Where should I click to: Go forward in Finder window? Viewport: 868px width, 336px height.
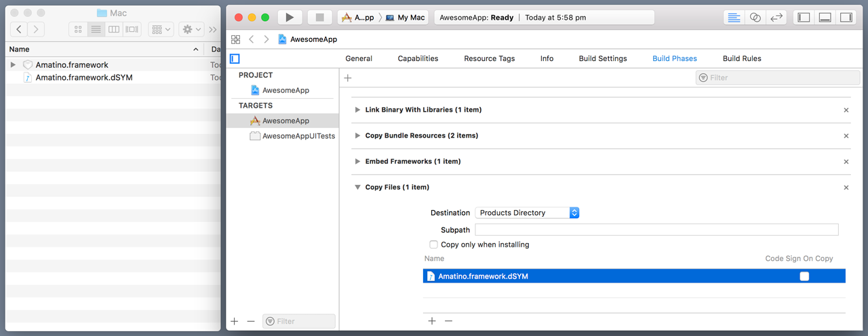pos(36,30)
